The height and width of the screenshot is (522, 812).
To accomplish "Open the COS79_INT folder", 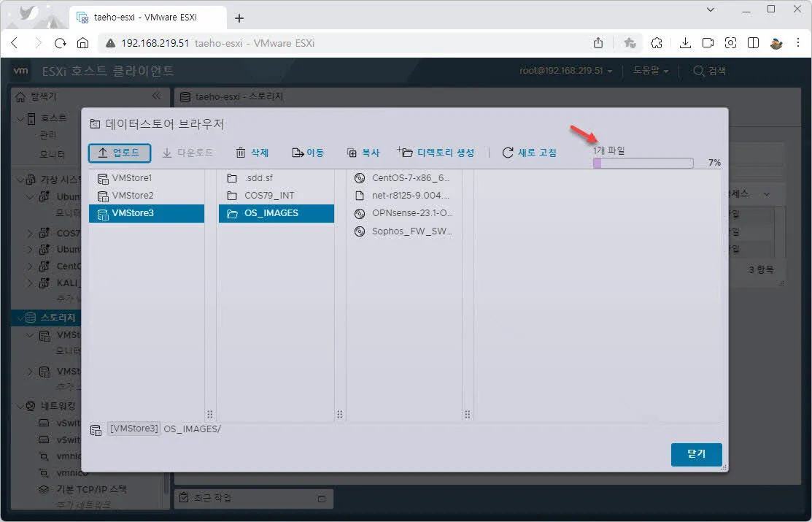I will (268, 196).
